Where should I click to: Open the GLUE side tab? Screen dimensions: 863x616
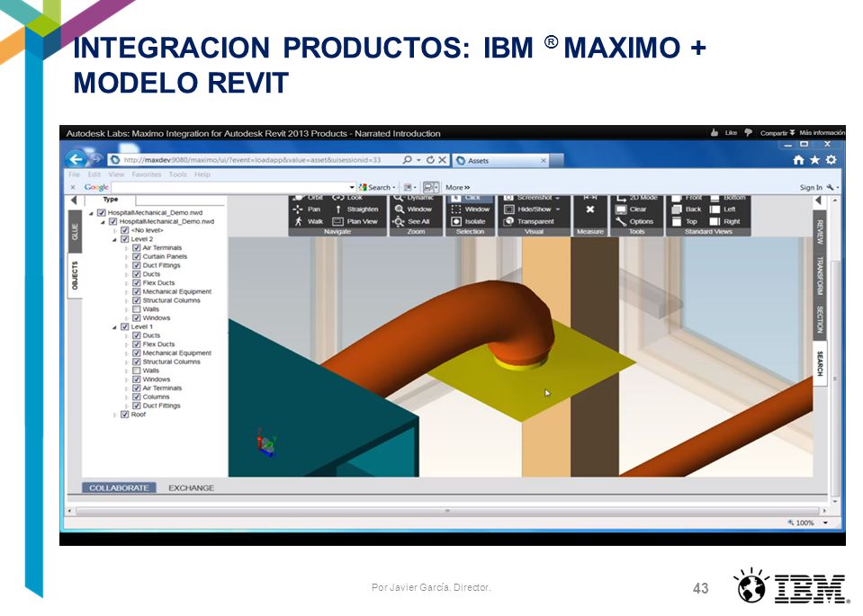[75, 231]
